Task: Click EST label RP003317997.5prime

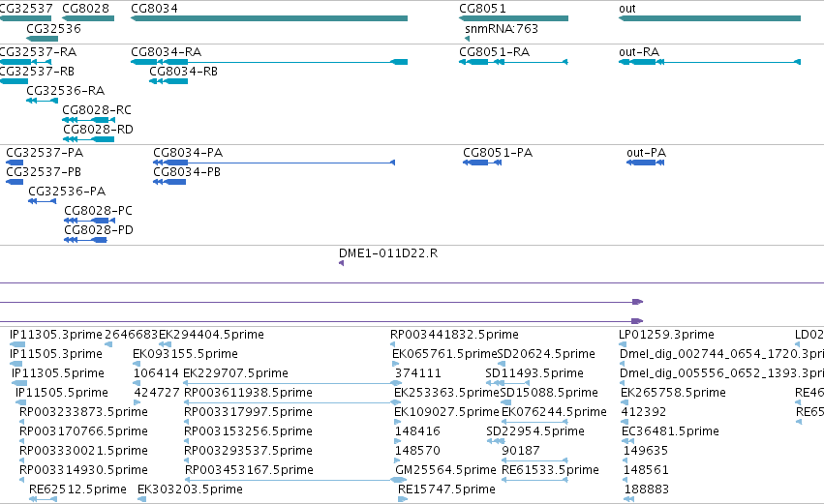Action: pos(248,412)
